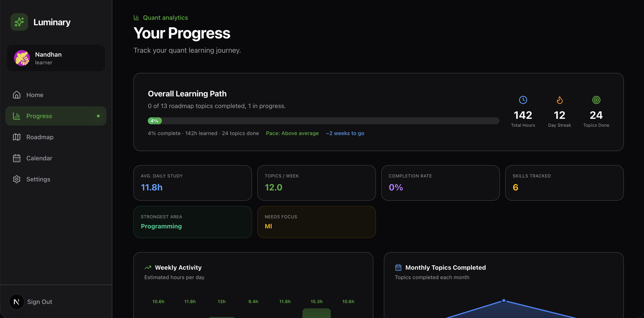The height and width of the screenshot is (318, 644).
Task: Click the Total Hours clock icon
Action: point(523,100)
